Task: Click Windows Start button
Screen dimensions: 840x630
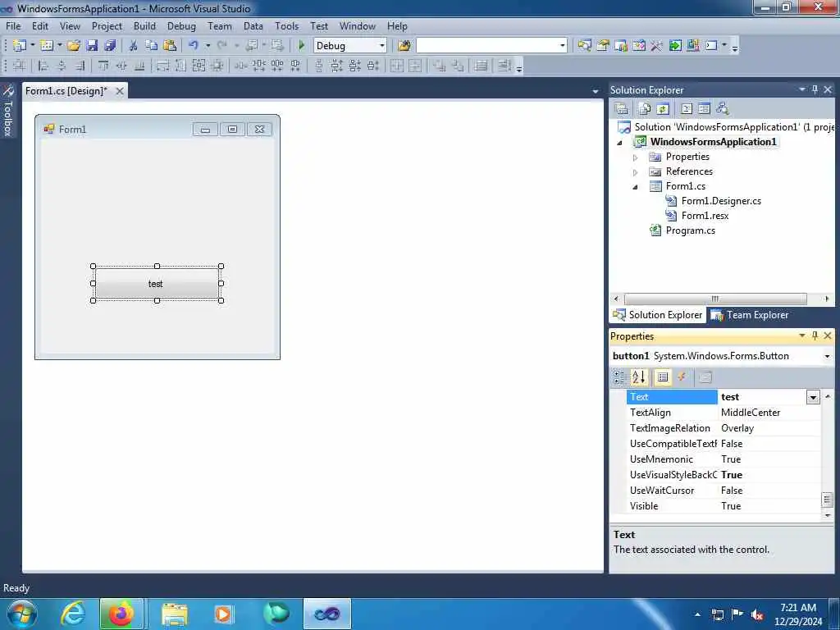Action: (x=22, y=614)
